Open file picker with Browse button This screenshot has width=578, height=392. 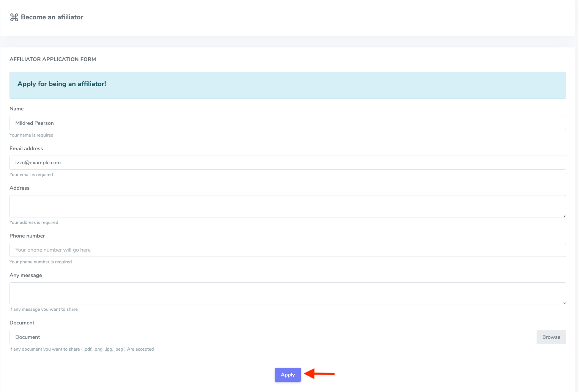(551, 337)
